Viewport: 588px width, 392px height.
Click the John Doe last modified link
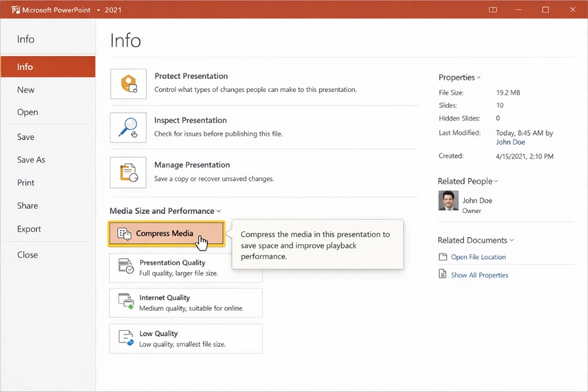[510, 142]
